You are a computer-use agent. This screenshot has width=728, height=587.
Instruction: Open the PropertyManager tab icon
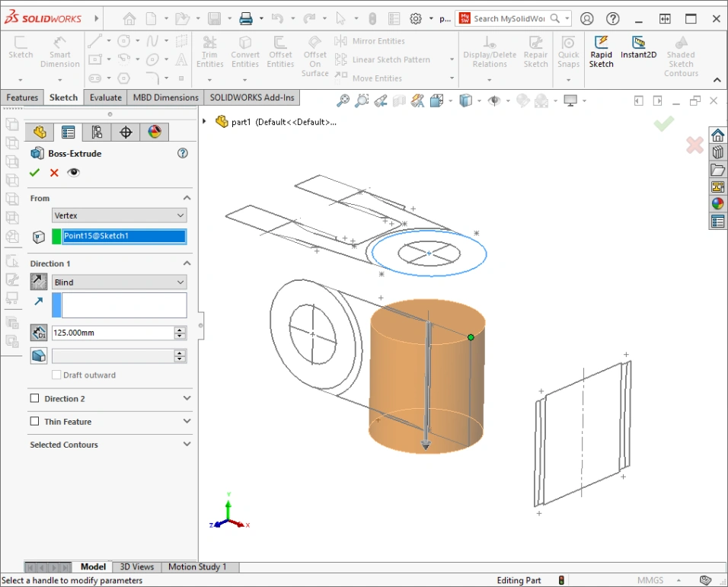(68, 132)
